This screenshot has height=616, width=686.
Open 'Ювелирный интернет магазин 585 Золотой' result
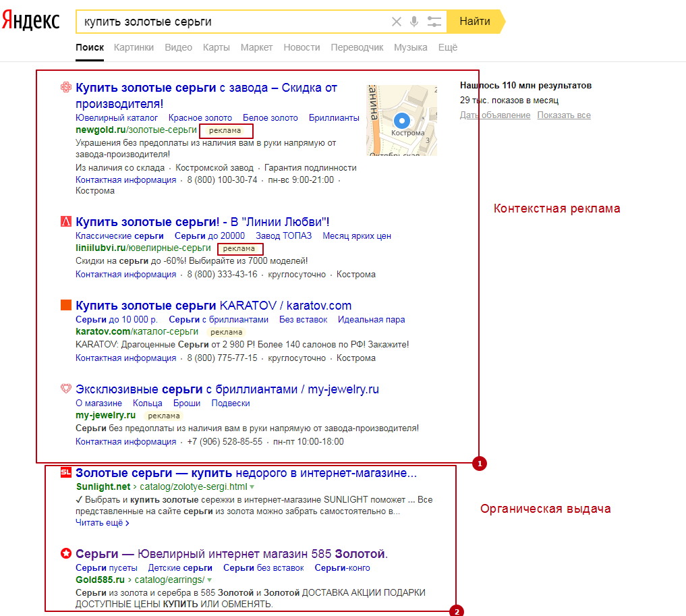pos(231,554)
